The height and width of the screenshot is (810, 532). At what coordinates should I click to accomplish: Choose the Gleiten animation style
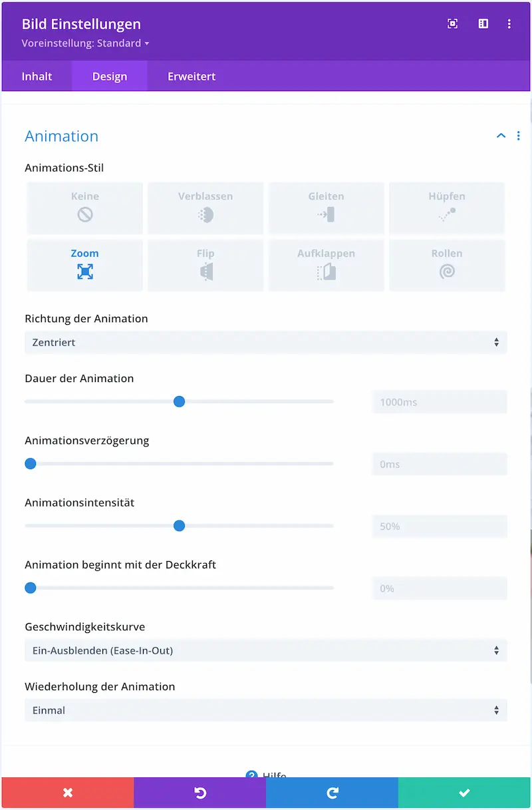coord(326,206)
